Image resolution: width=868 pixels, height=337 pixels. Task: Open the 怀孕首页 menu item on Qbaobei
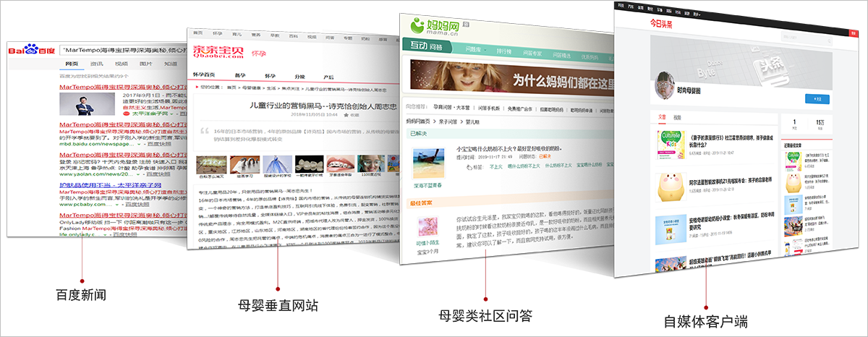[204, 75]
